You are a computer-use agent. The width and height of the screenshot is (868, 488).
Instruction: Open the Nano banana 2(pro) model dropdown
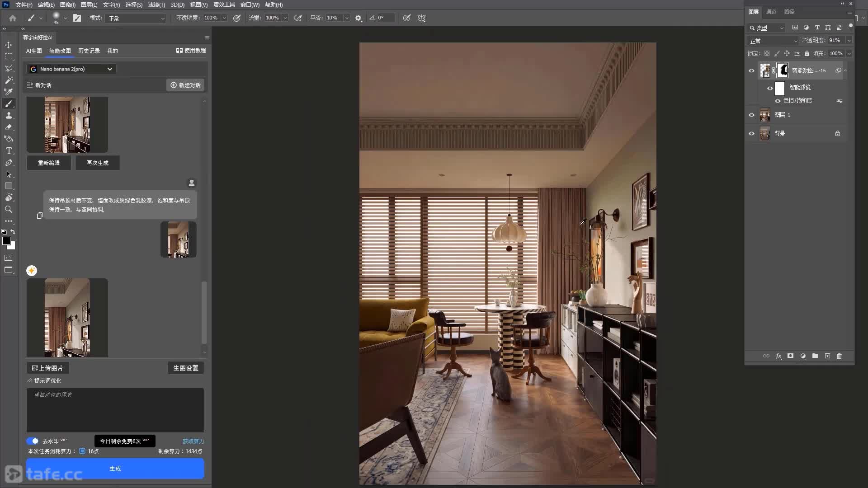[71, 69]
